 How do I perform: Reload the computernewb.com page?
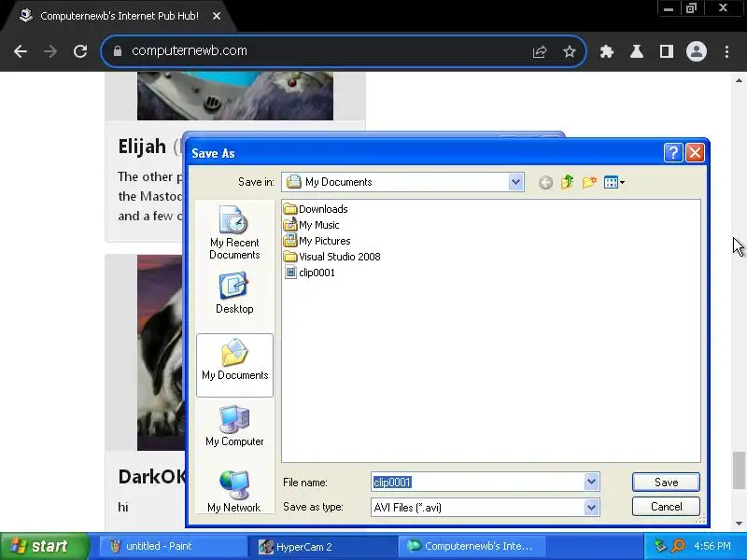tap(80, 51)
